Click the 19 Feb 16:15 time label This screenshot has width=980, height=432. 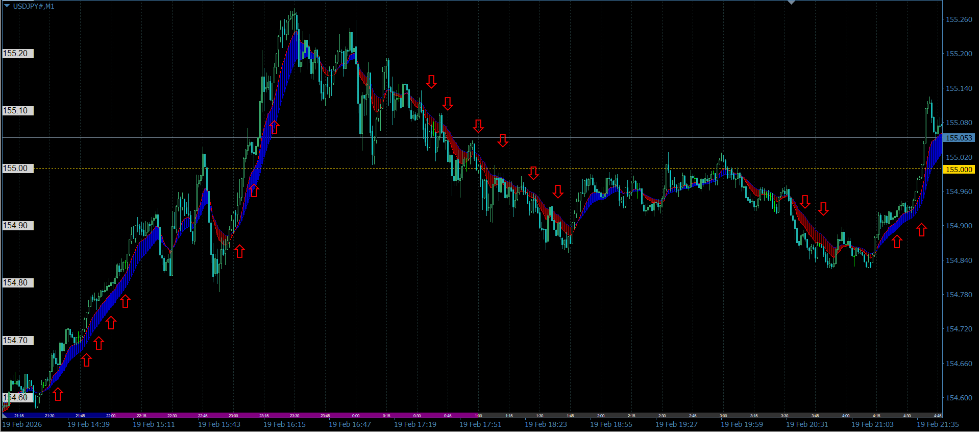coord(285,424)
